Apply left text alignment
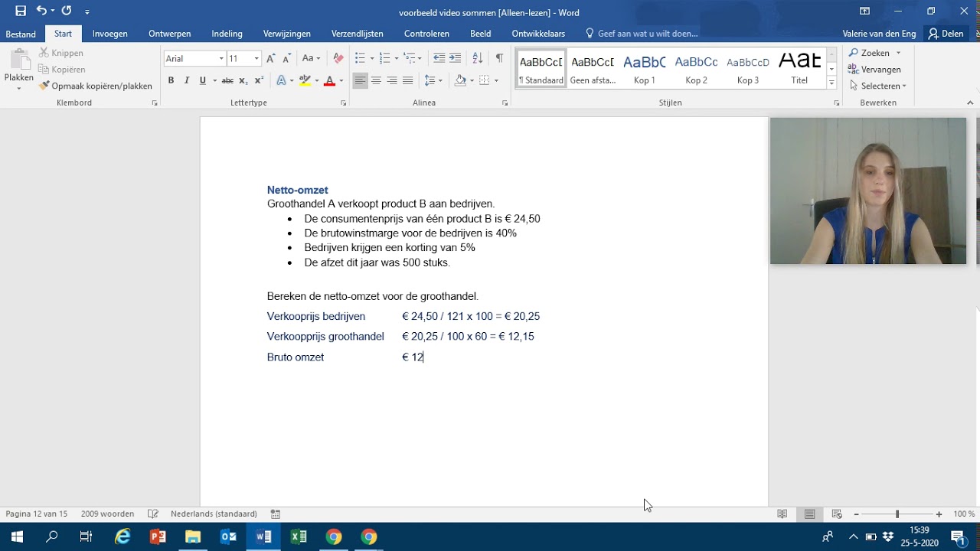The width and height of the screenshot is (980, 551). point(360,80)
